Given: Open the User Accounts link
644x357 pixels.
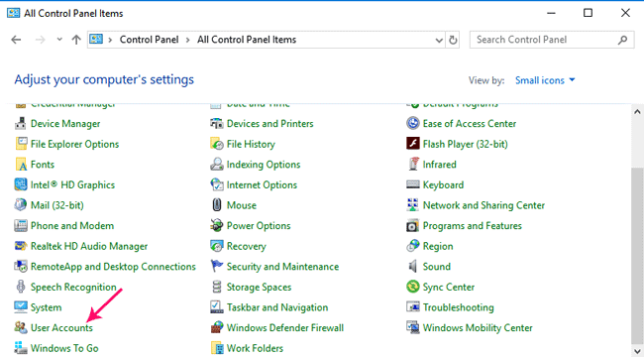Looking at the screenshot, I should [x=61, y=327].
